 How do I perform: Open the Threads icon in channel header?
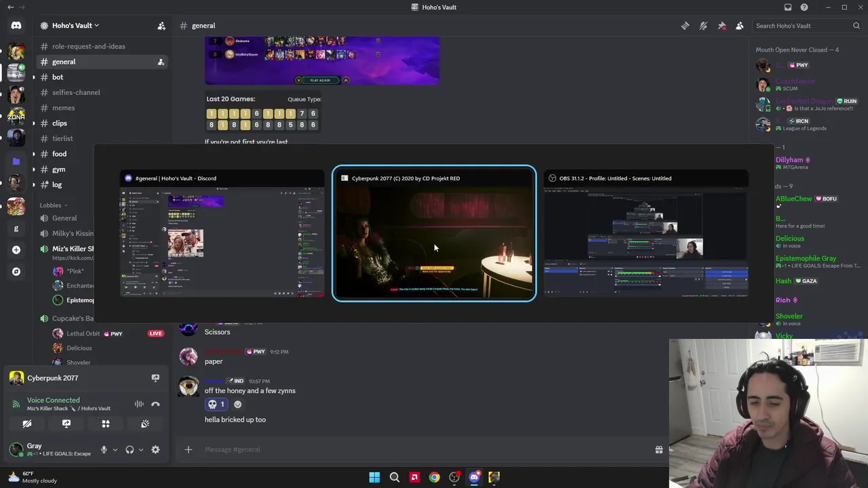click(x=685, y=26)
